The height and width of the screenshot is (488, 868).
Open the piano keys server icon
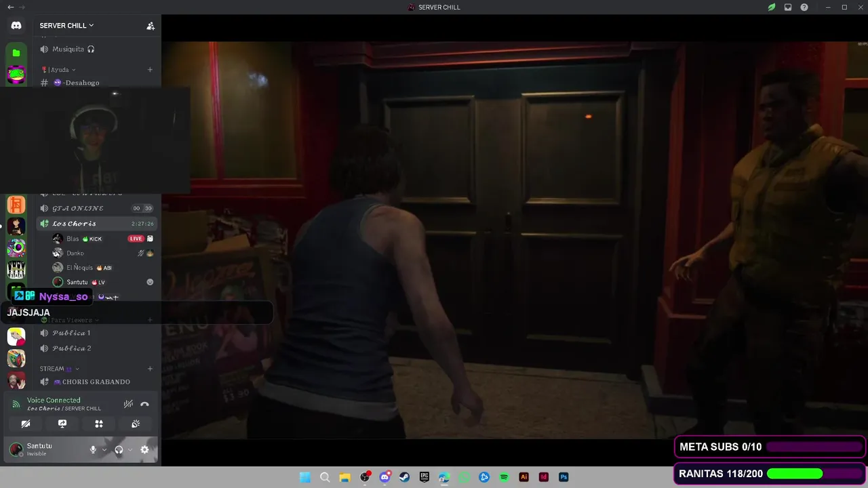16,270
